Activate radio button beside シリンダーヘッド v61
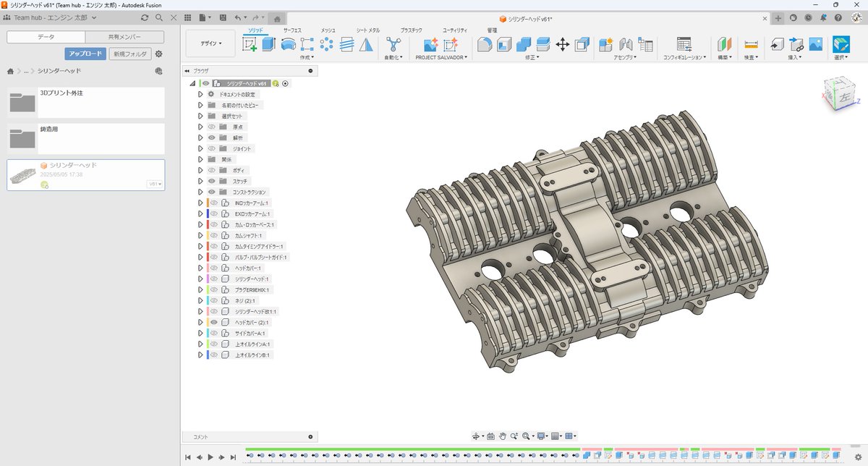Screen dimensions: 868x466 coord(286,83)
